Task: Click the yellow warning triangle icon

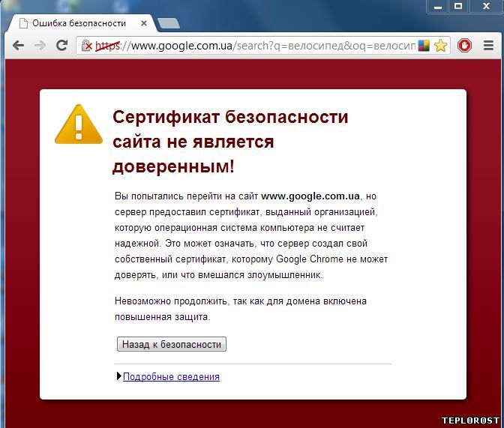Action: click(x=79, y=124)
